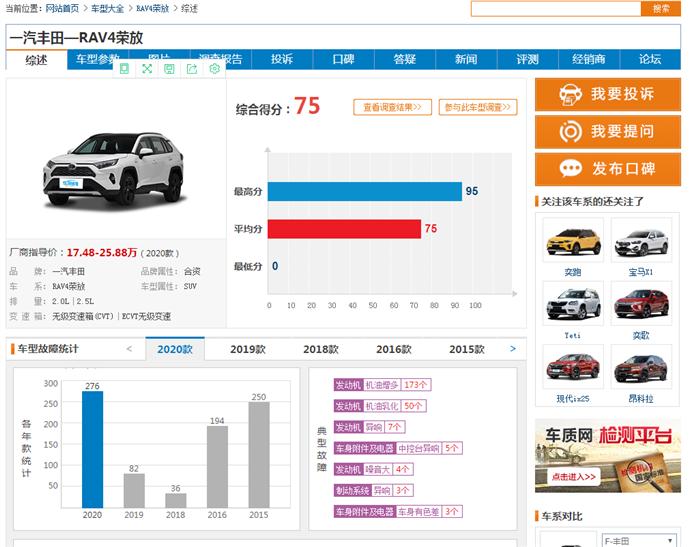The width and height of the screenshot is (700, 547).
Task: Switch to the 口碑 tab
Action: (343, 59)
